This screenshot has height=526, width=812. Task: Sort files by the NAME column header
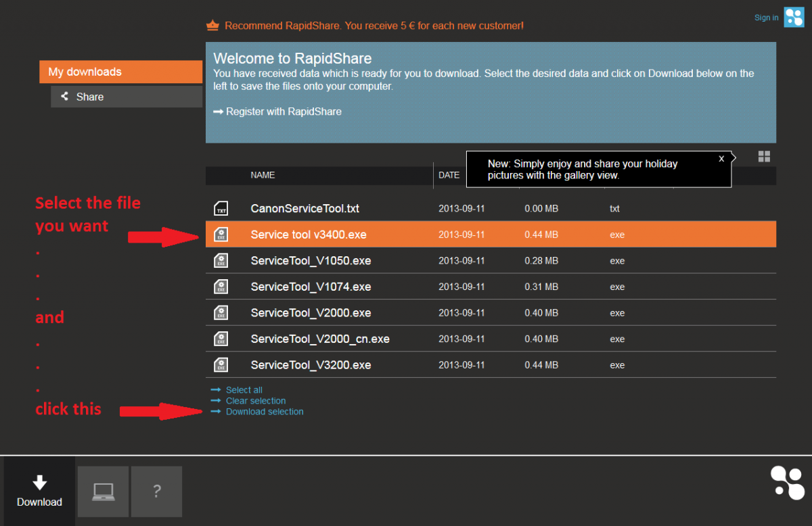point(263,175)
